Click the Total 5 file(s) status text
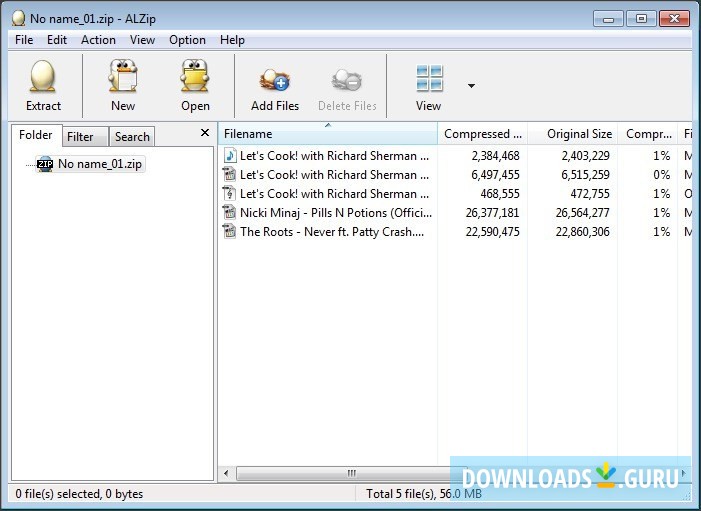The image size is (701, 511). tap(424, 494)
